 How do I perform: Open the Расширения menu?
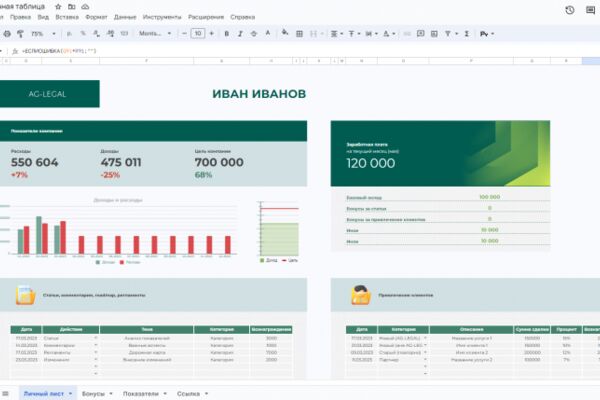(x=206, y=17)
